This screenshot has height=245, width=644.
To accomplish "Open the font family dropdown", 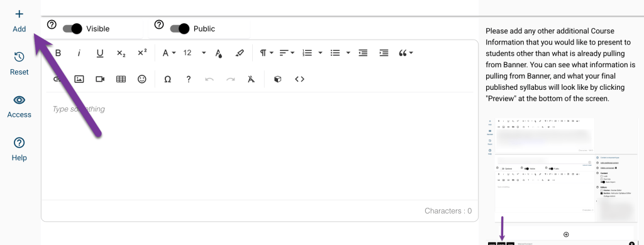I will (x=169, y=53).
